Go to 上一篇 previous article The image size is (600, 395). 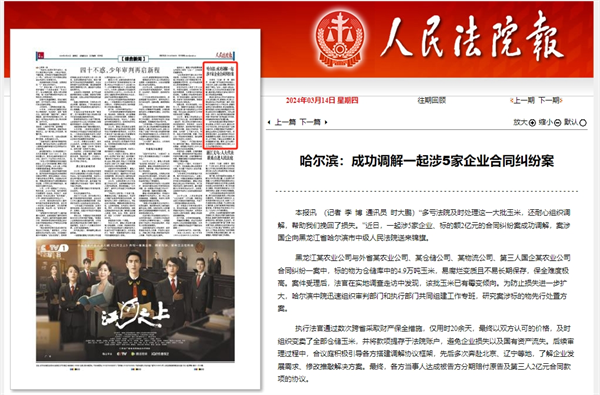pos(285,122)
